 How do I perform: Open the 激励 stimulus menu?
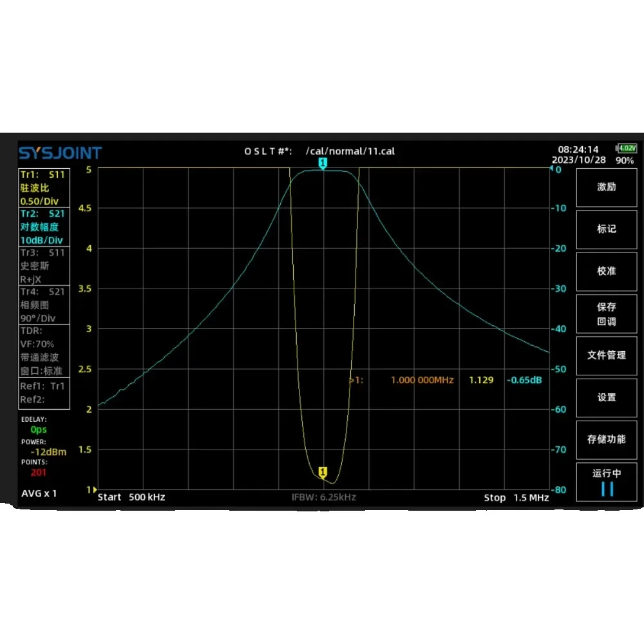point(606,187)
